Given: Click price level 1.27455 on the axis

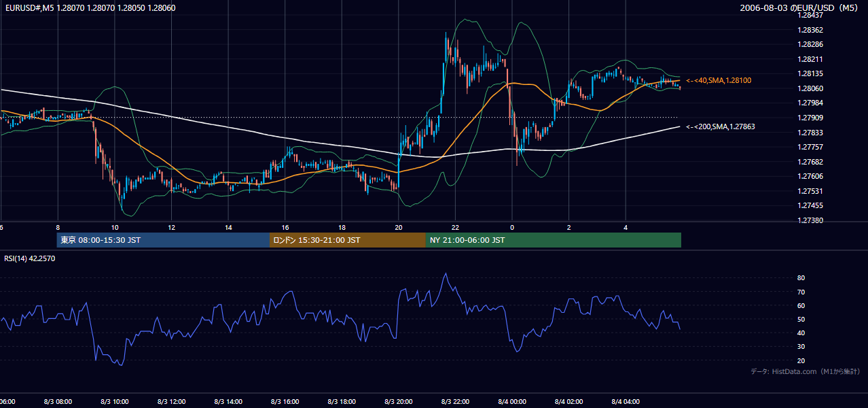Looking at the screenshot, I should 810,205.
